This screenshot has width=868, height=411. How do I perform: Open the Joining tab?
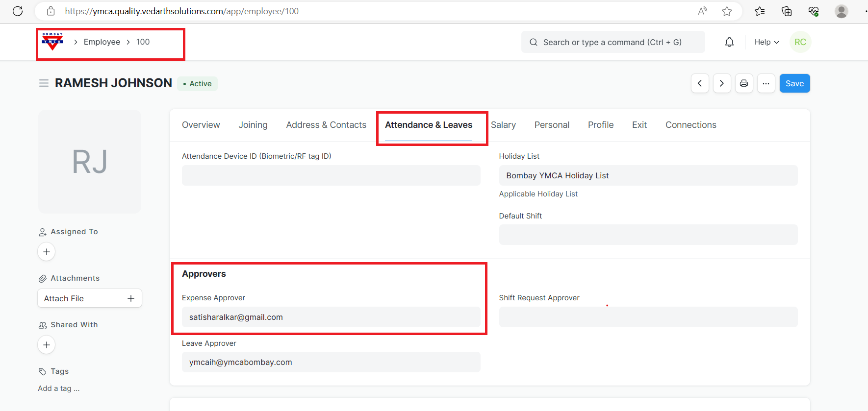tap(253, 125)
